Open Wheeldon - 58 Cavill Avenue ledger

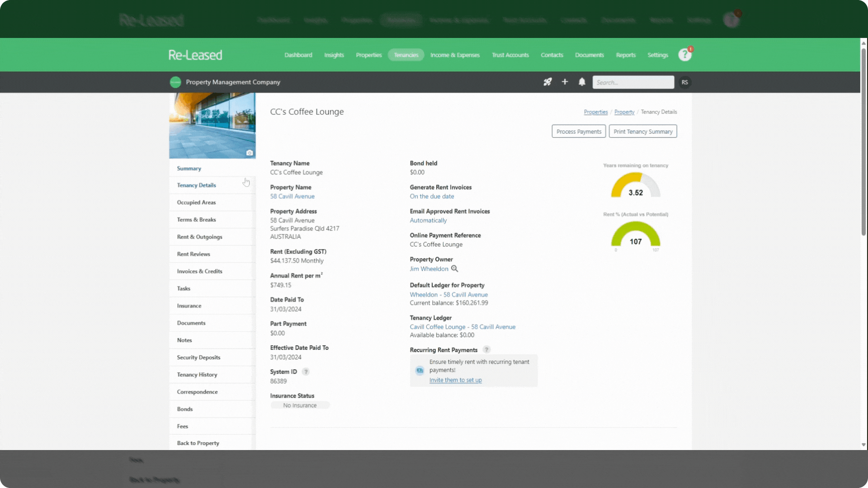click(449, 294)
